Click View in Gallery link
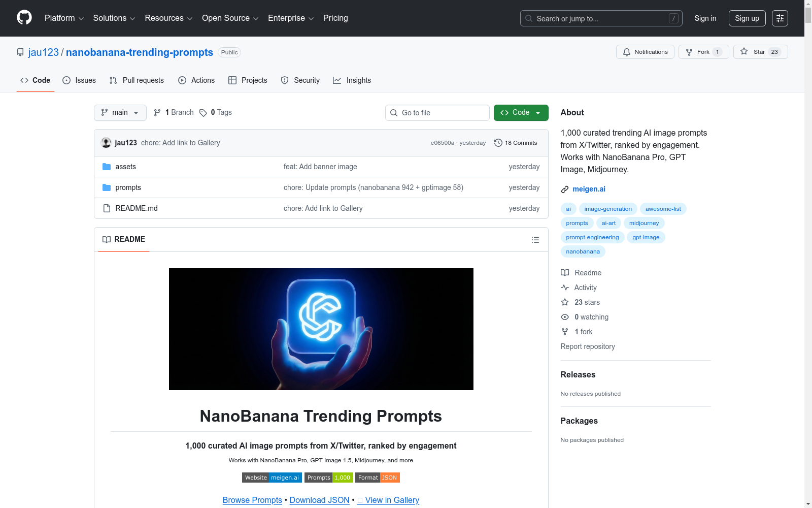This screenshot has height=508, width=812. tap(388, 500)
